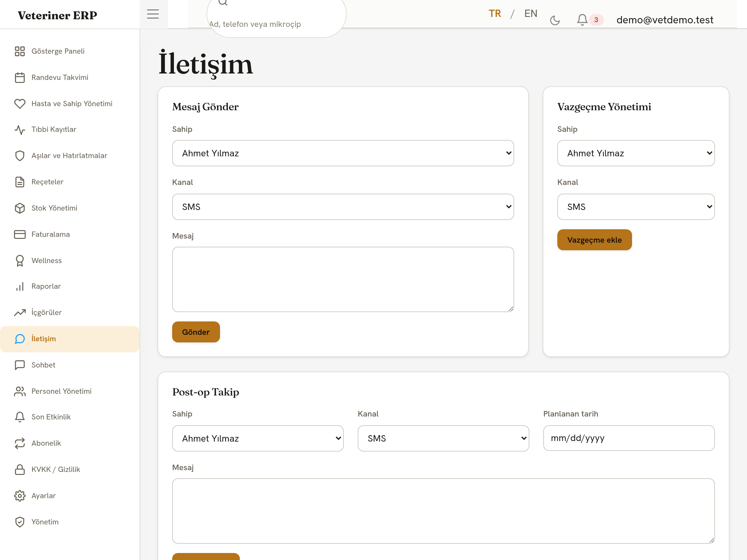Toggle the hamburger sidebar menu
The image size is (747, 560).
click(153, 14)
